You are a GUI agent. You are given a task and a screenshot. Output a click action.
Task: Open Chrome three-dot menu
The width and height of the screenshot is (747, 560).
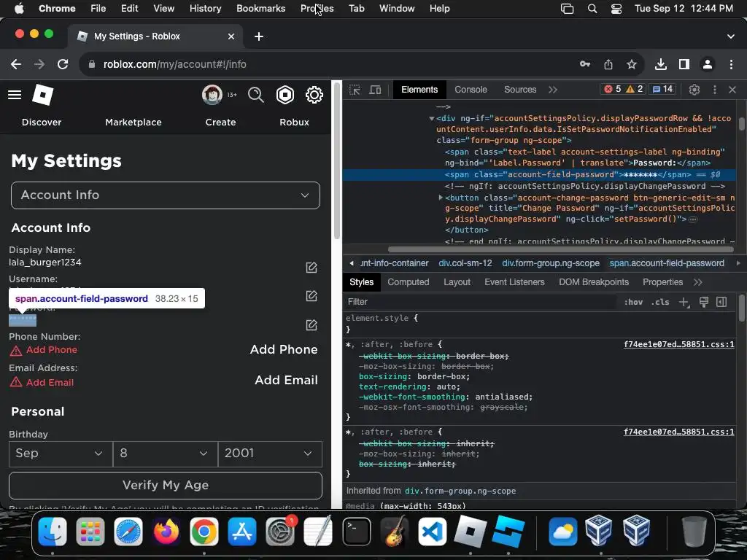point(731,64)
